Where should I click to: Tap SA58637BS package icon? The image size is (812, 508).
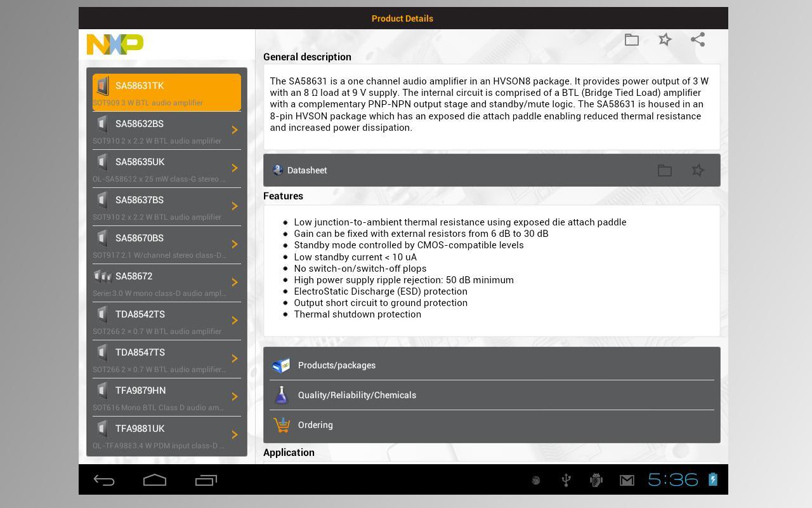click(102, 199)
